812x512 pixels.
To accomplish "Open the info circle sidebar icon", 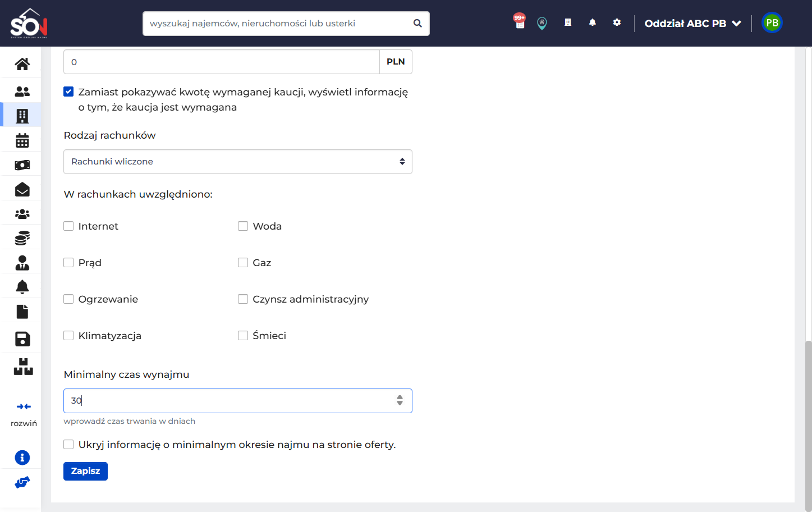I will [x=22, y=458].
